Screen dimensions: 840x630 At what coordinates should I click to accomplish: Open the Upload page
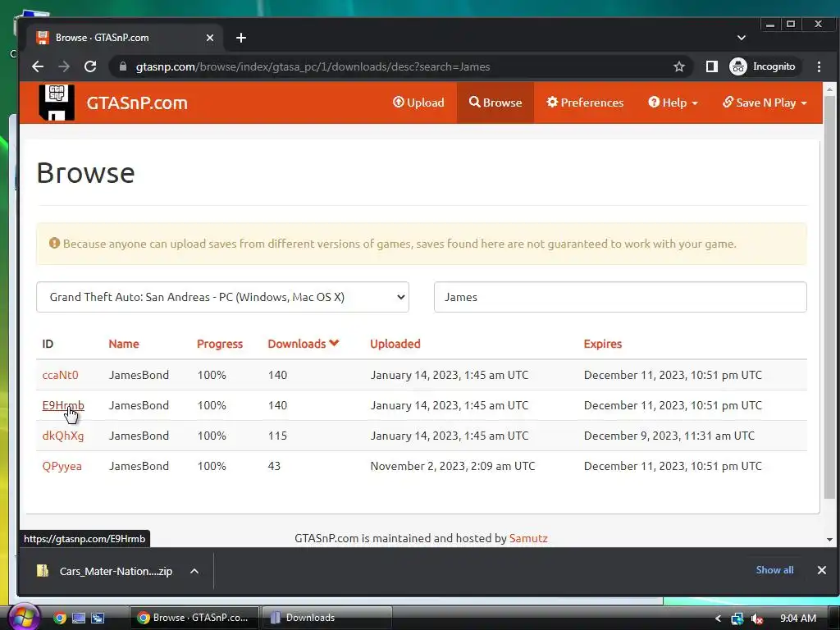(x=419, y=103)
